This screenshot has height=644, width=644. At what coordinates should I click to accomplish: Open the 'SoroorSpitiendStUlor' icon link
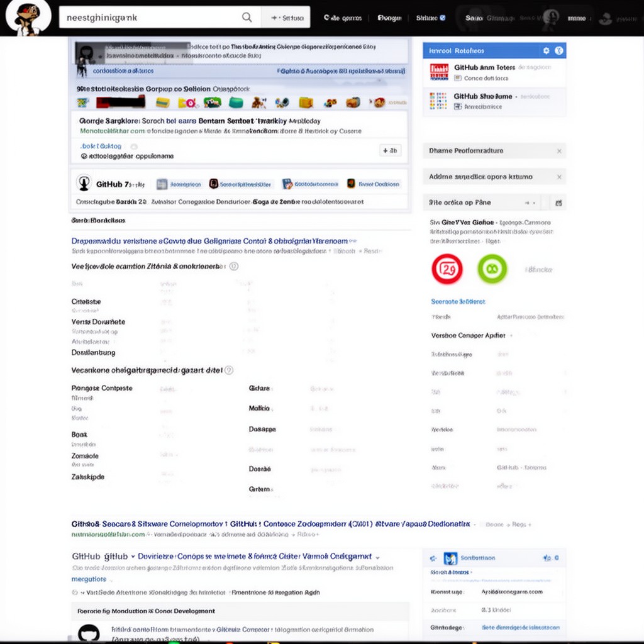click(240, 184)
